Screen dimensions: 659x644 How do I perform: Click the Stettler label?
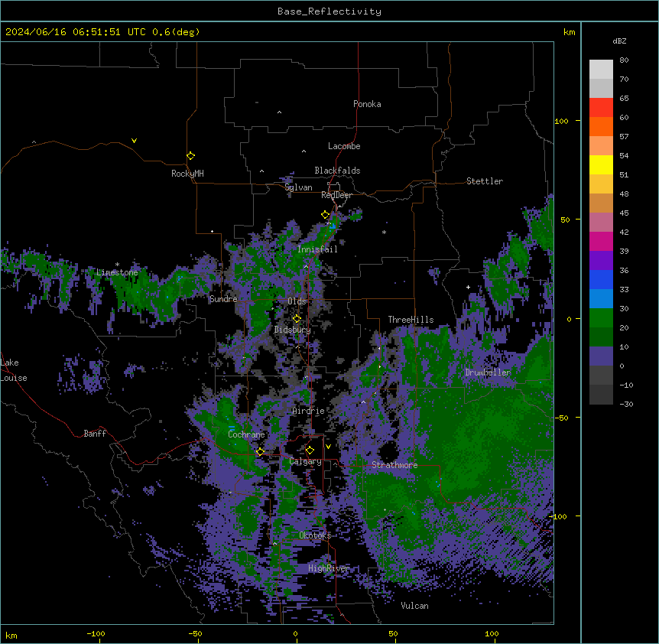(x=485, y=181)
